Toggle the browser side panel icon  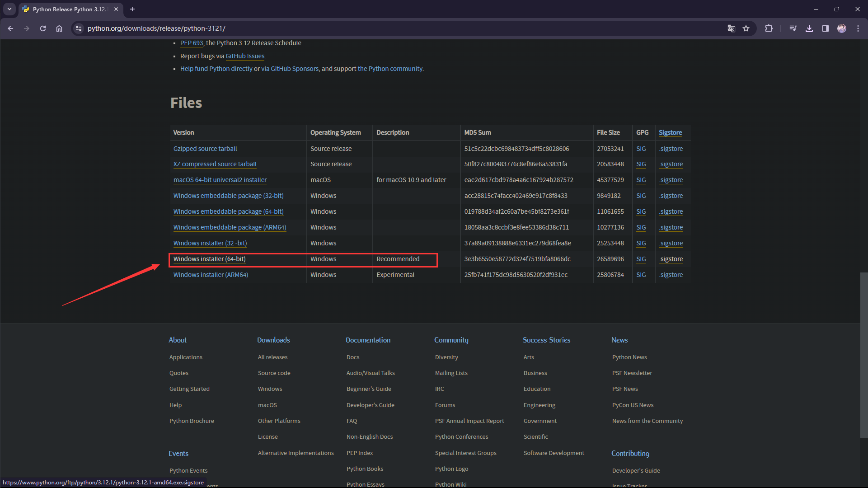pyautogui.click(x=826, y=28)
